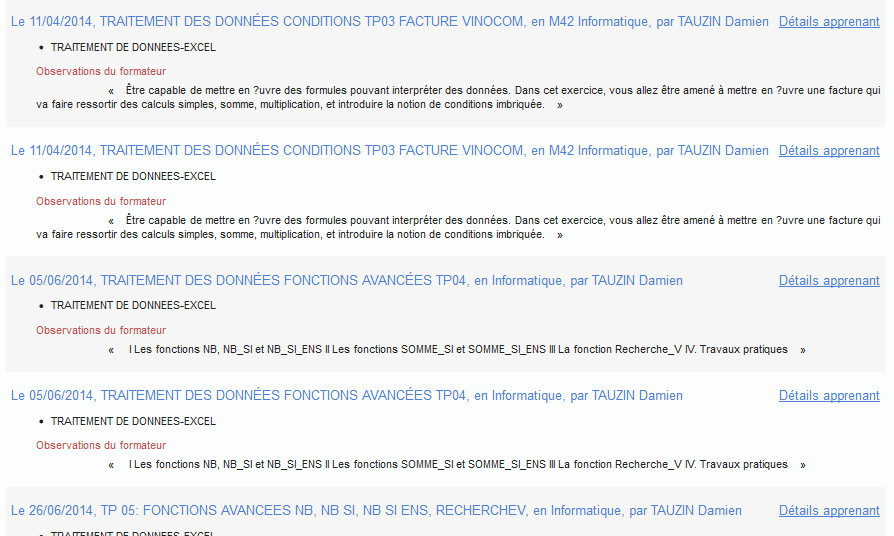894x536 pixels.
Task: Click 'Observations du formateur' in the first TP03 entry
Action: (x=101, y=71)
